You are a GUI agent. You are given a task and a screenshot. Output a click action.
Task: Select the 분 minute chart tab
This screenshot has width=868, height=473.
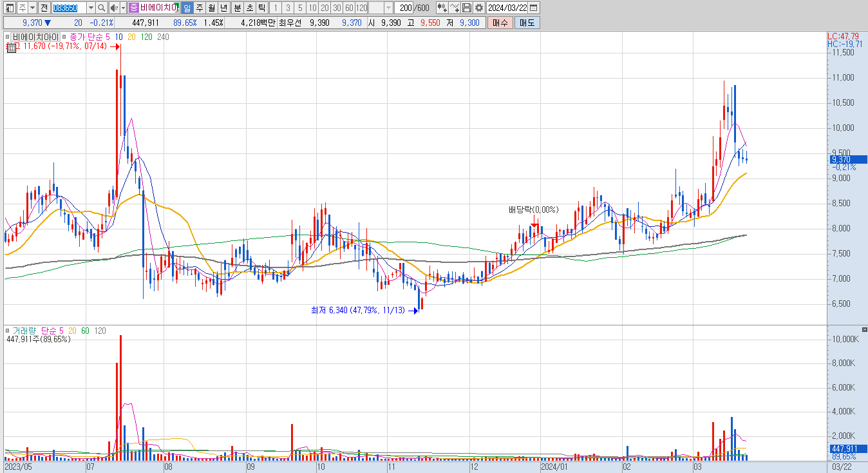click(x=237, y=8)
